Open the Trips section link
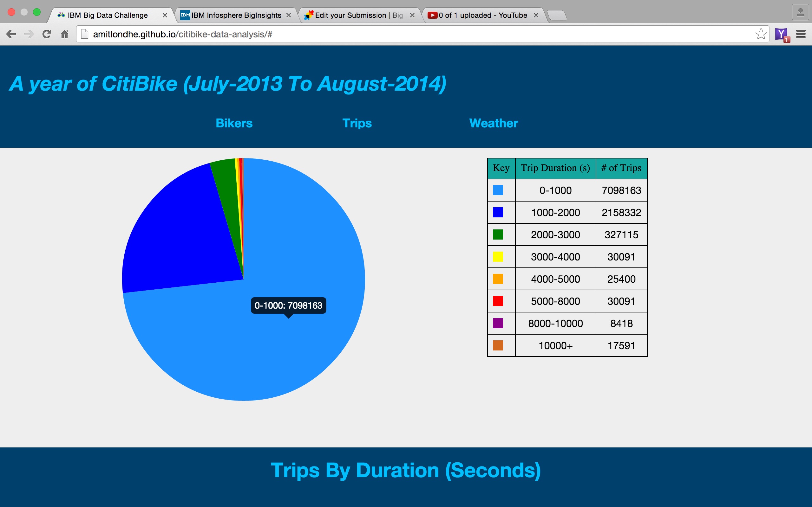Image resolution: width=812 pixels, height=507 pixels. tap(357, 123)
